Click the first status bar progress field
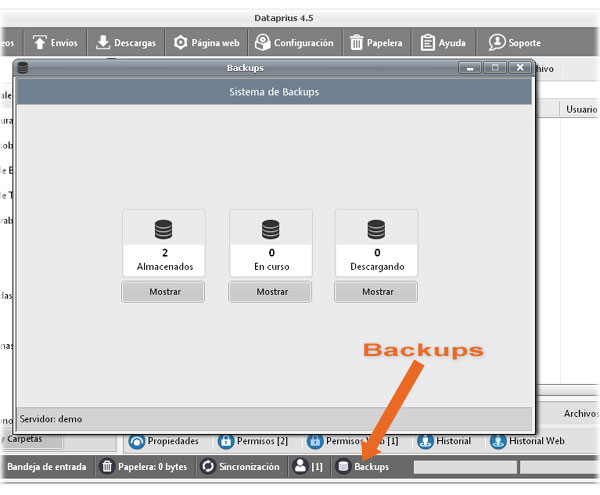The height and width of the screenshot is (495, 600). click(x=465, y=467)
